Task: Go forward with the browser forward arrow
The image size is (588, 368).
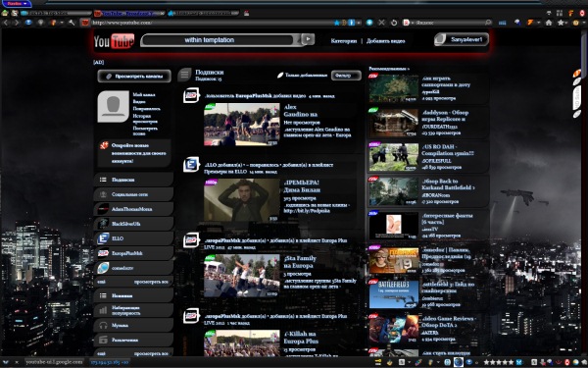Action: (x=16, y=23)
